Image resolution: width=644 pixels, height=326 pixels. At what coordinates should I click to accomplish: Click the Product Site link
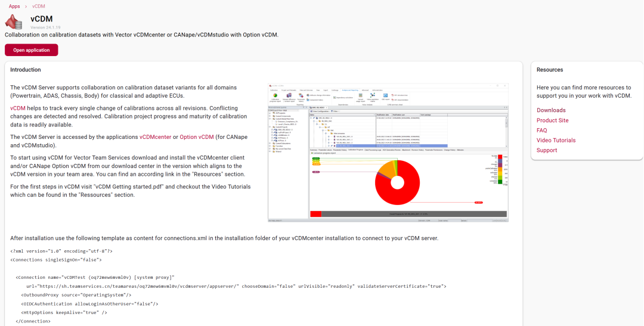coord(553,120)
